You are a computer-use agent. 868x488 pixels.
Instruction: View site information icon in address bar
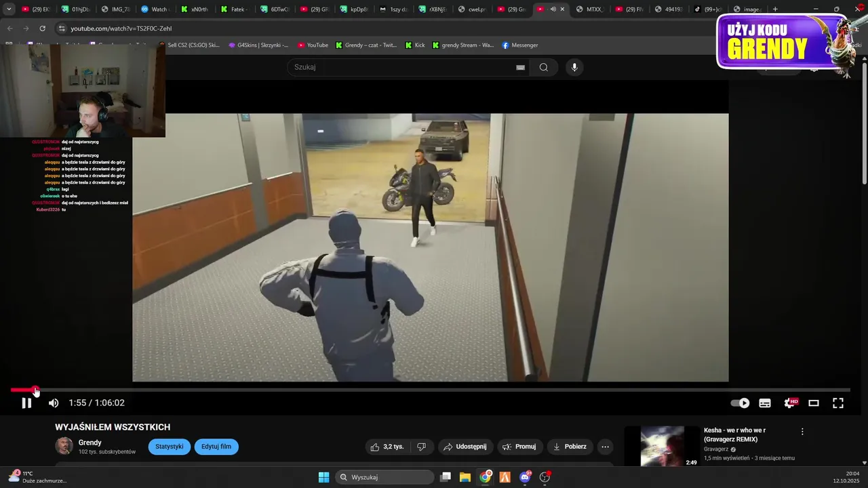point(62,28)
